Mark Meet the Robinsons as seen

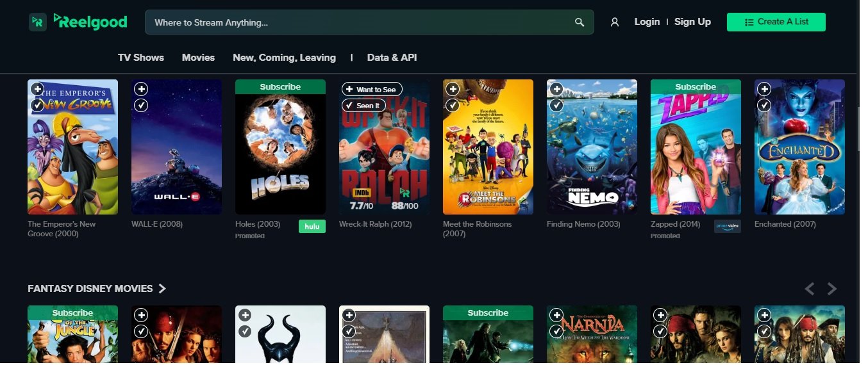[x=453, y=105]
